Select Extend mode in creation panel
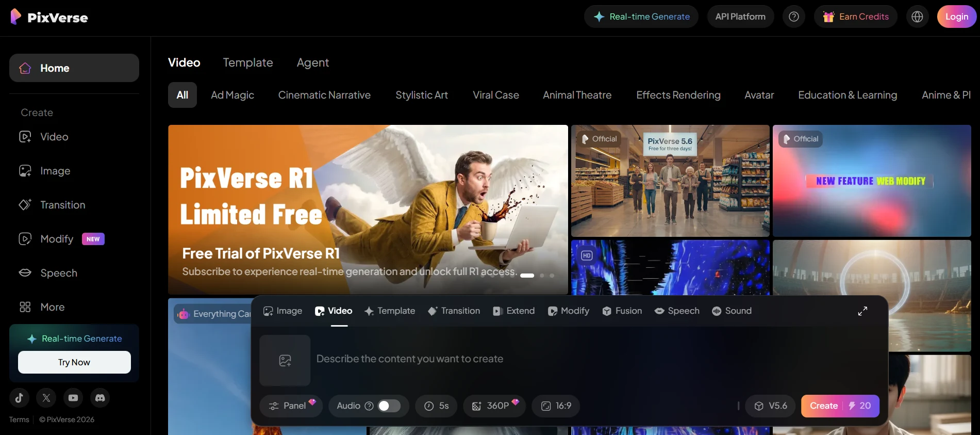Screen dimensions: 980x435 513,311
